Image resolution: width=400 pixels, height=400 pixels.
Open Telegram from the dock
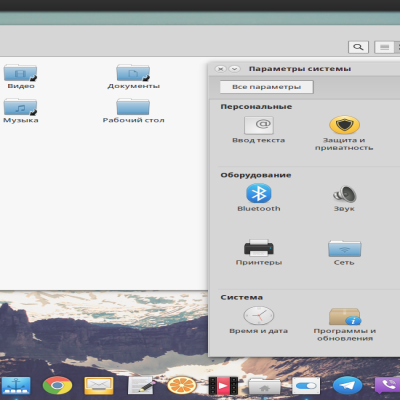tap(348, 386)
